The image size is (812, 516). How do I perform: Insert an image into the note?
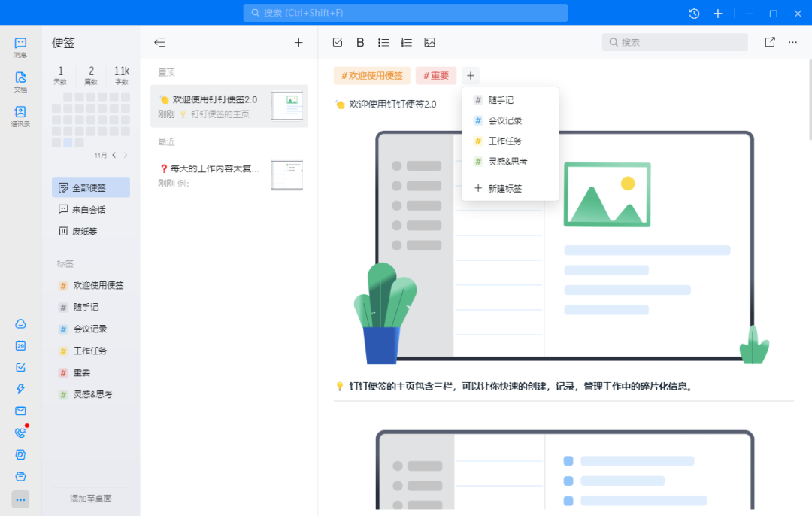pos(429,42)
